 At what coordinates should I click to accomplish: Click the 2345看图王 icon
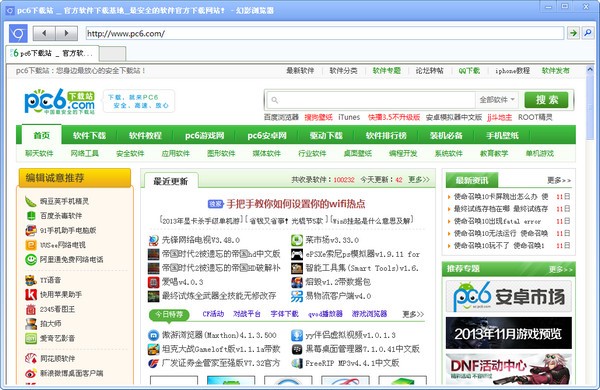coord(31,309)
